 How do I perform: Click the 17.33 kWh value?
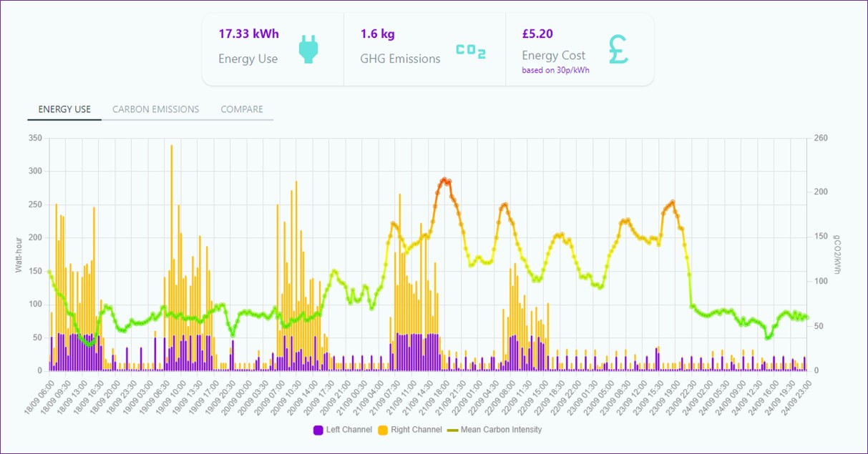coord(249,34)
